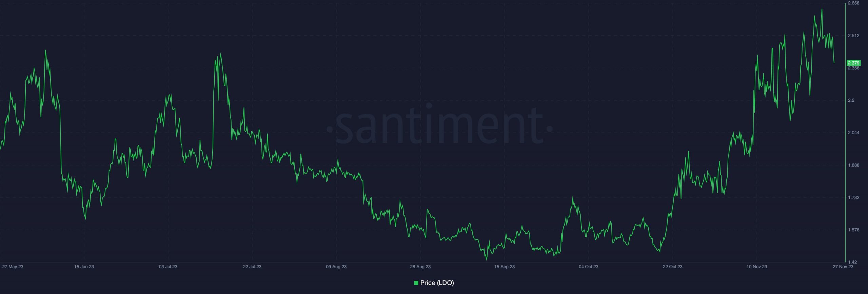Click the 03 Jul 23 date label
868x294 pixels.
pos(168,267)
